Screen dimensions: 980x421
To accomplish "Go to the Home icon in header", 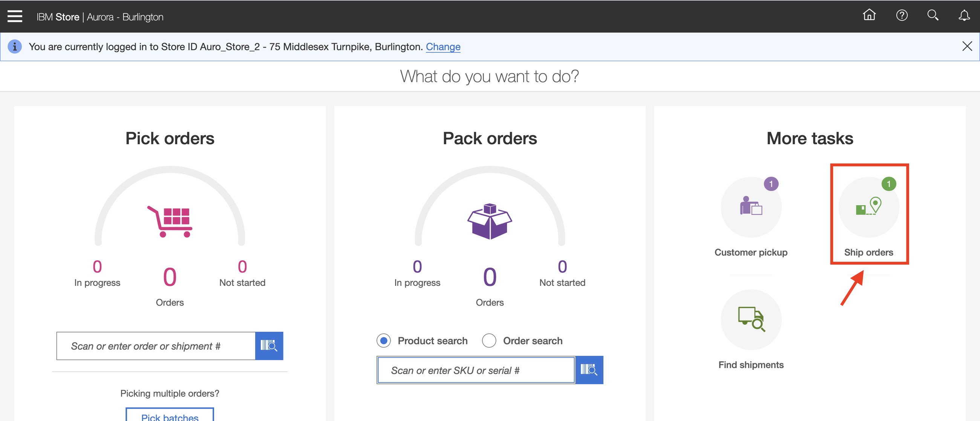I will (x=869, y=15).
